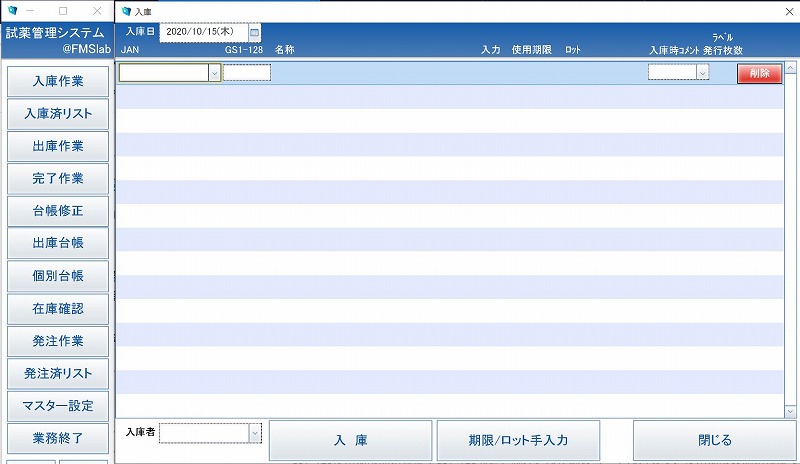Open the calendar picker beside 入庫日

[x=254, y=33]
